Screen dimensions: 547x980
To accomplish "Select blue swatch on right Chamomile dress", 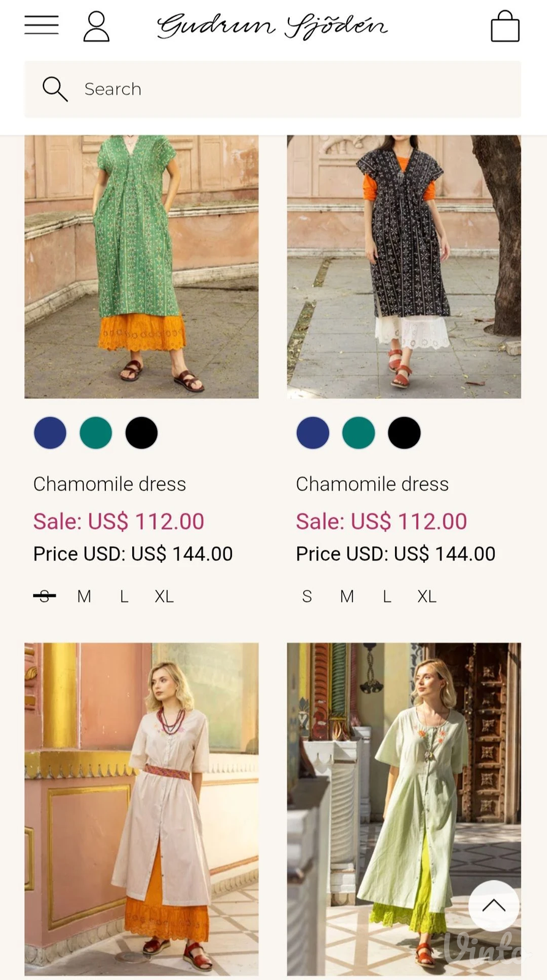I will (x=313, y=433).
